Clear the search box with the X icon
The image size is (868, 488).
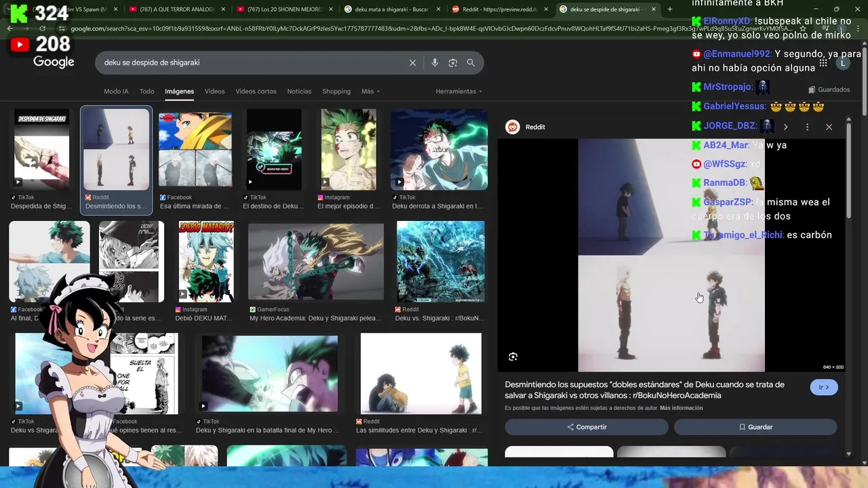[412, 62]
